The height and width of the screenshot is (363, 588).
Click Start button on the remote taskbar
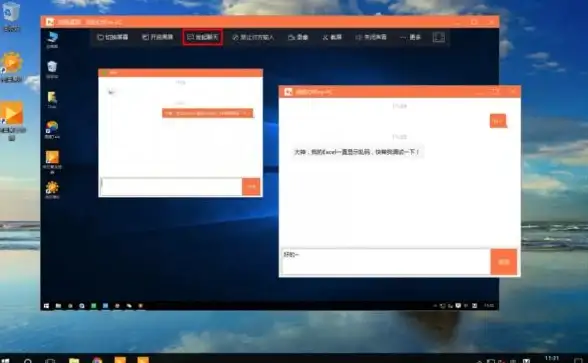(46, 306)
